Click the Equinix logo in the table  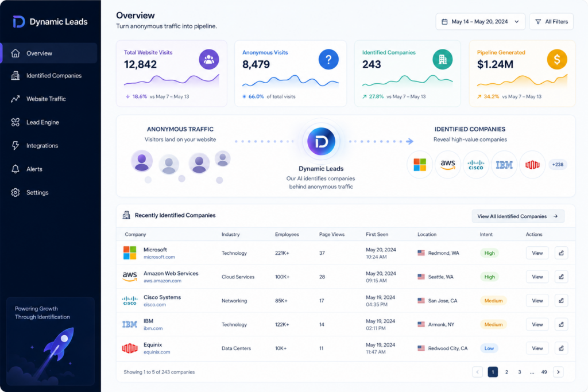[x=130, y=348]
